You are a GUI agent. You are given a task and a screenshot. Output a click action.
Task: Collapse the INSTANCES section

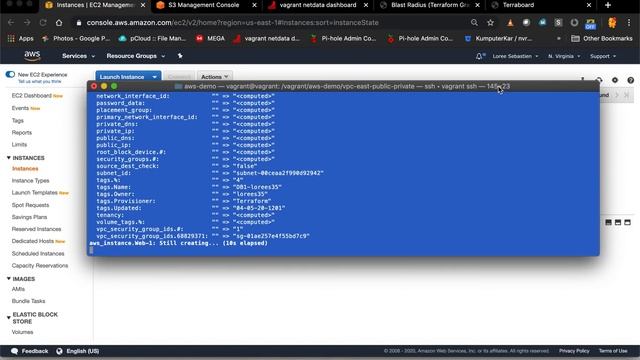point(9,158)
